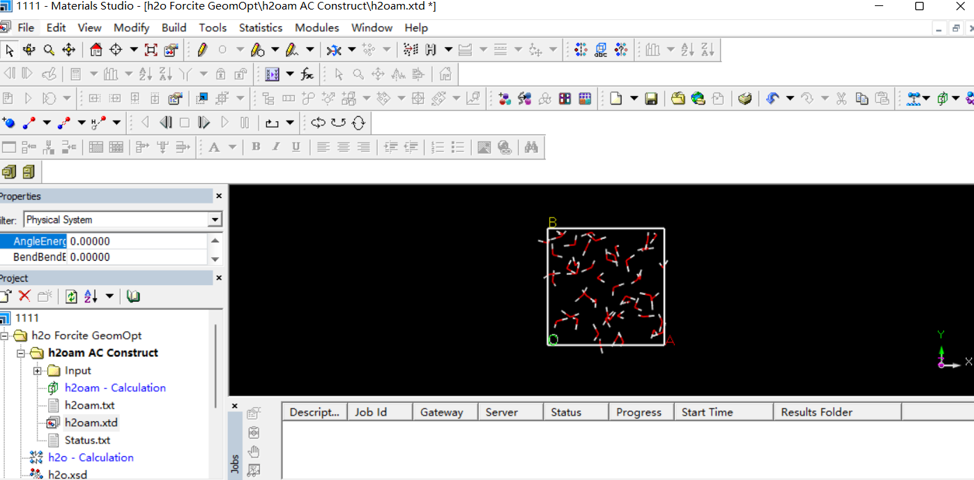Click the Reset View home icon

[96, 50]
